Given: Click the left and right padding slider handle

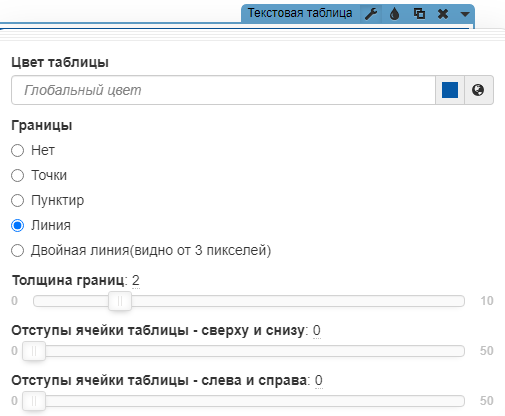Looking at the screenshot, I should tap(34, 401).
